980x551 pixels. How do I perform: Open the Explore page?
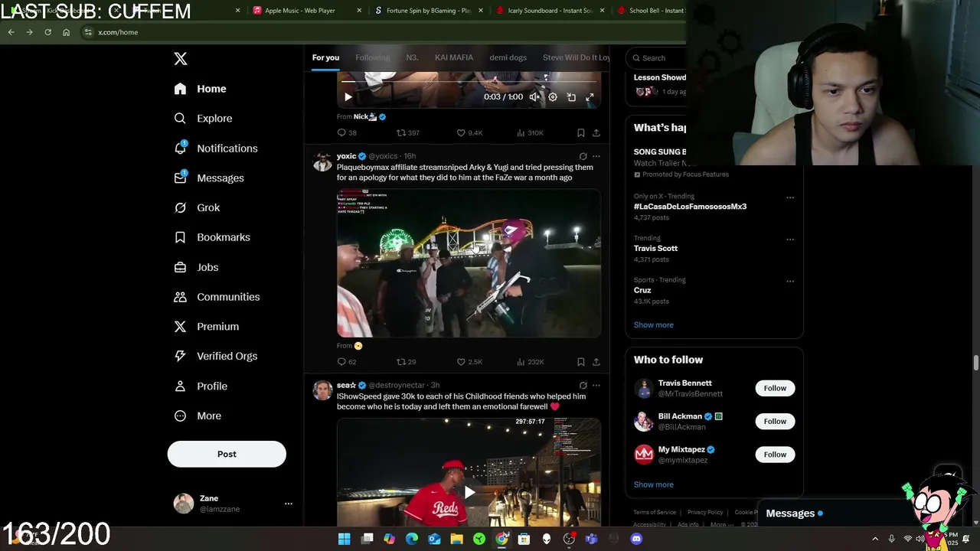(x=204, y=119)
